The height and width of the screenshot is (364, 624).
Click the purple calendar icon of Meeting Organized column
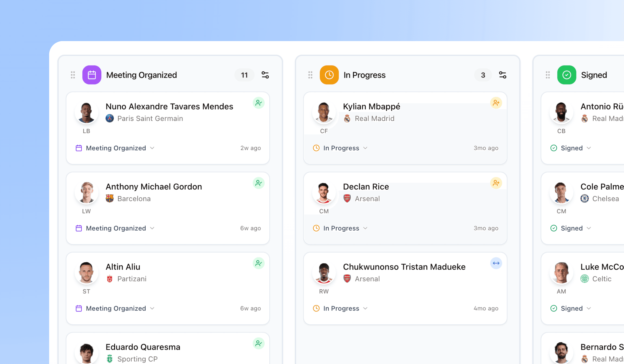tap(92, 75)
